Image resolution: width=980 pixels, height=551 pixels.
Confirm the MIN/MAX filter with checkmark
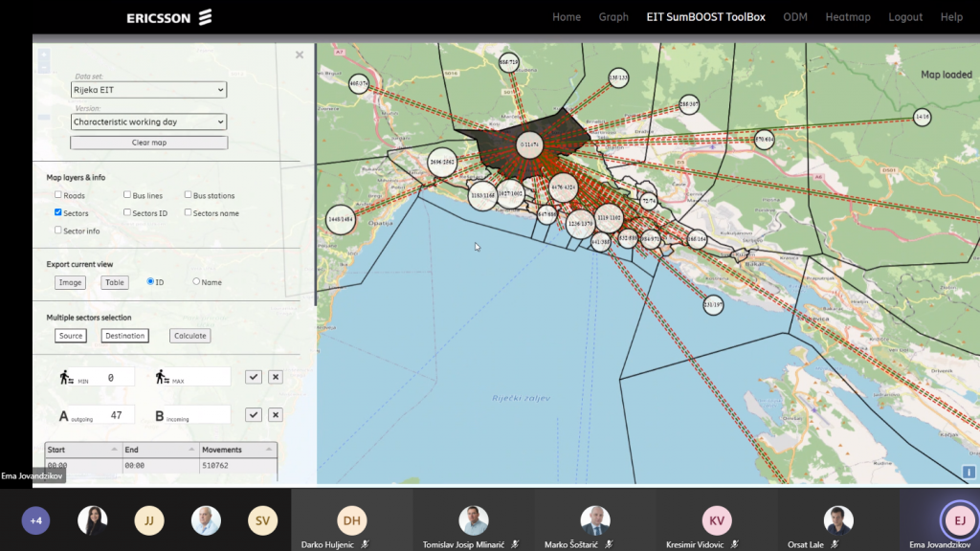(253, 377)
